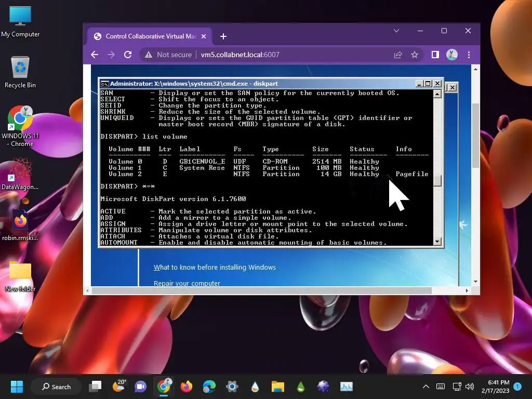Open the robin.rmski Firefox desktop icon
The image size is (532, 399).
(x=20, y=225)
